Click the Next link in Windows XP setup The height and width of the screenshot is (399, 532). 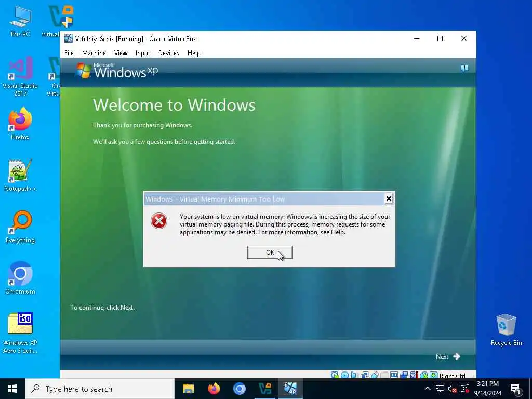442,356
